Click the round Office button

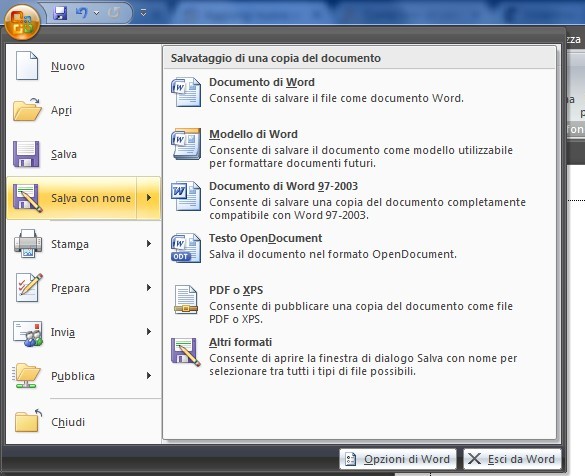tap(22, 22)
